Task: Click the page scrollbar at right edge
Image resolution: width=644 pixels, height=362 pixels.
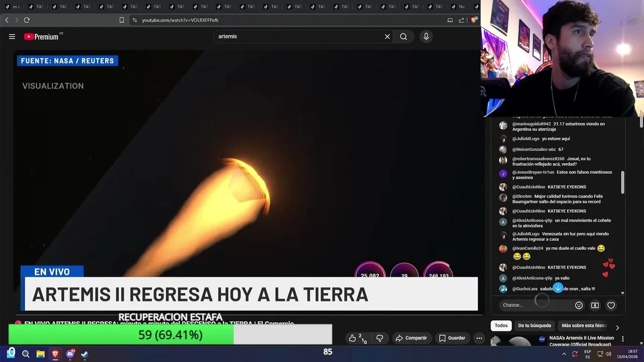Action: click(x=641, y=122)
